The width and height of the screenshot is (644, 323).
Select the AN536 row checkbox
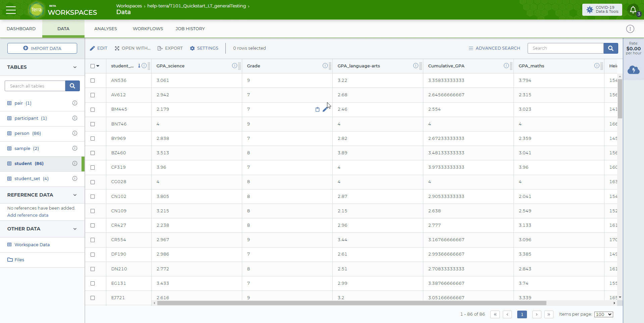tap(93, 80)
